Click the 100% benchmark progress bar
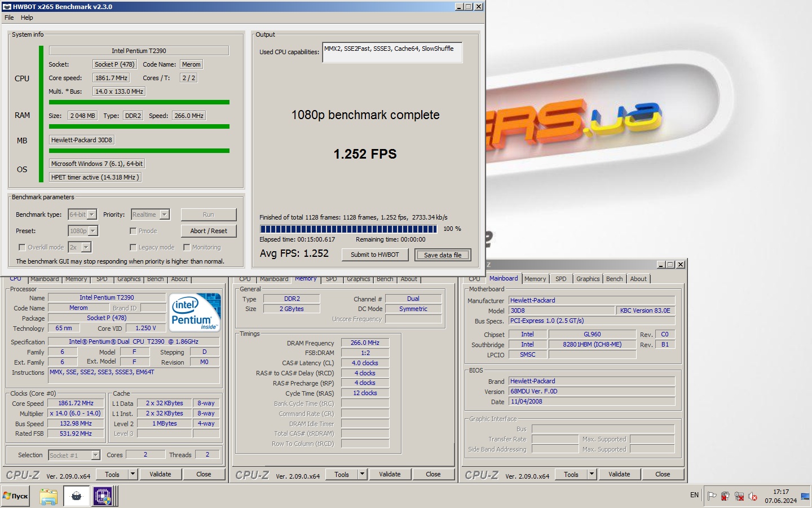 [x=348, y=229]
